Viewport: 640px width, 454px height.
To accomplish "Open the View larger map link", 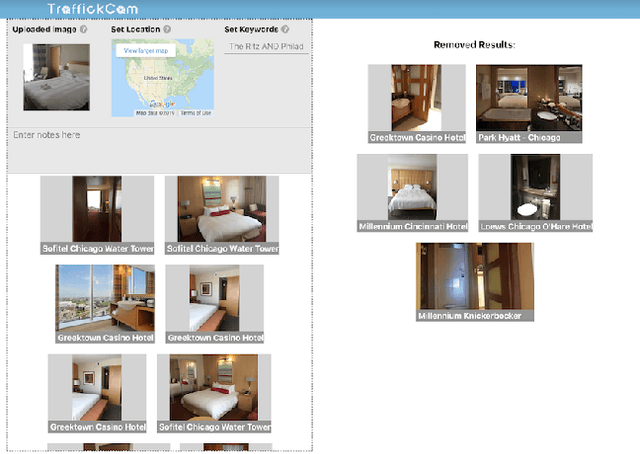I will click(x=146, y=50).
